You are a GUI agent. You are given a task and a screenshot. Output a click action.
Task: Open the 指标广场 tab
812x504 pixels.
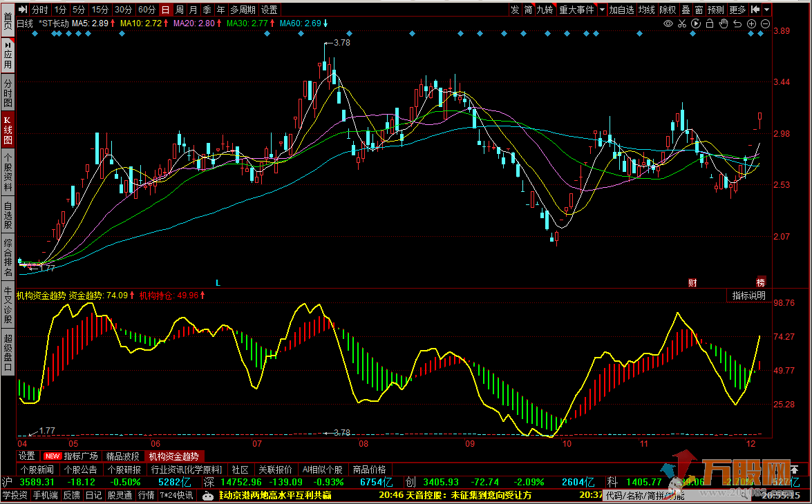click(x=71, y=456)
